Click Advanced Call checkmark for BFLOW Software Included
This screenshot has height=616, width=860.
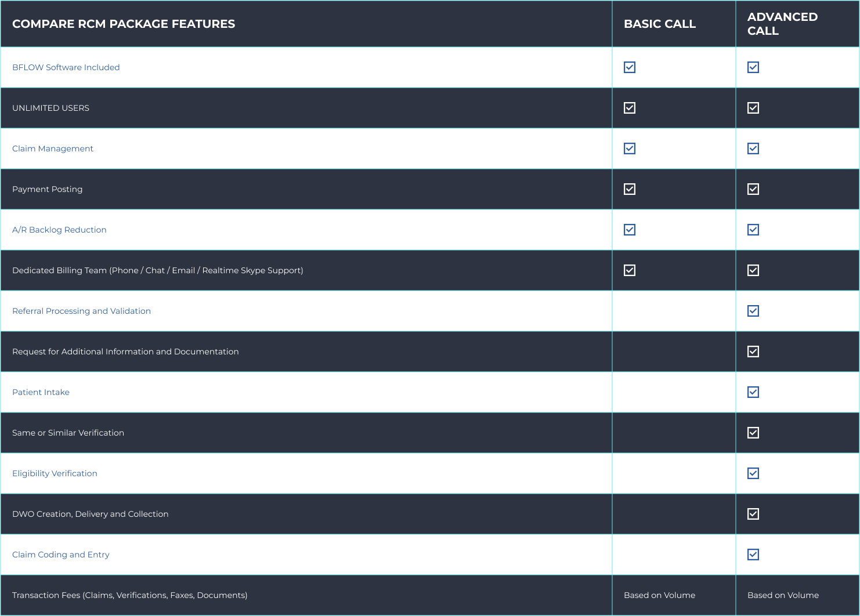(x=753, y=67)
